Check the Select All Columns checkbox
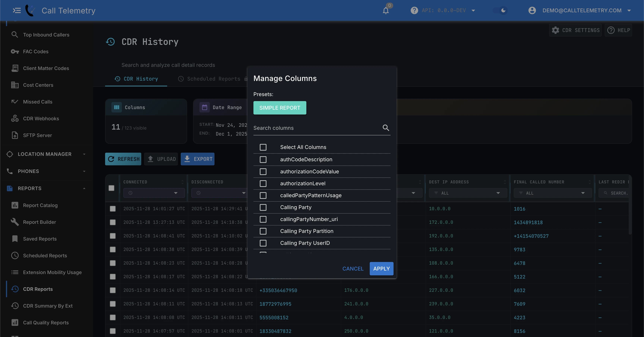 263,147
